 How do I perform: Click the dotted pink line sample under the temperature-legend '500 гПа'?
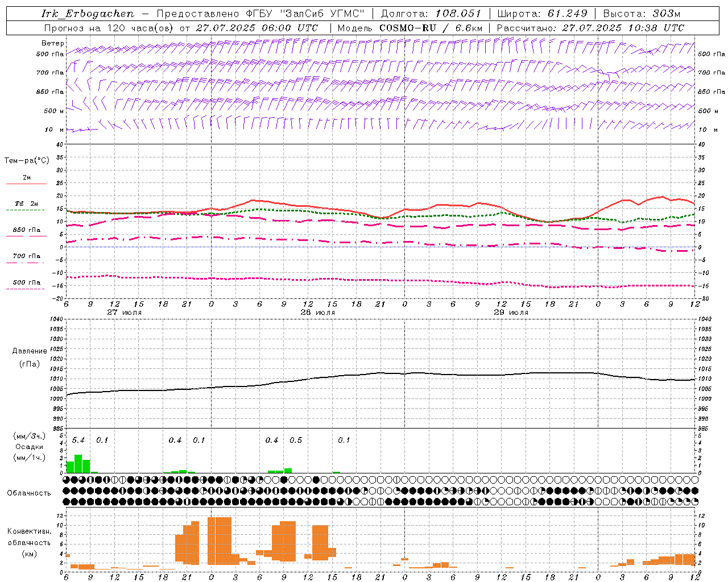25,289
